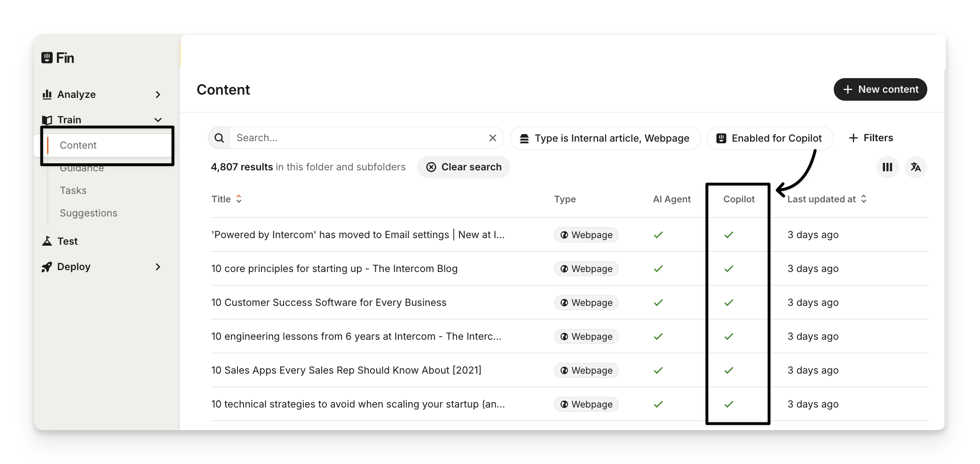Open the column layout options icon

click(x=887, y=167)
